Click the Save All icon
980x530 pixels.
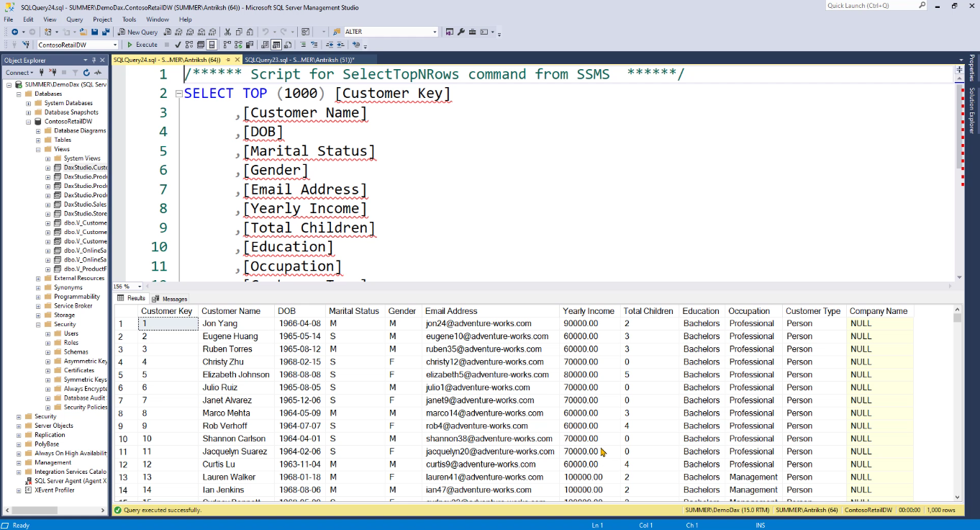(106, 32)
